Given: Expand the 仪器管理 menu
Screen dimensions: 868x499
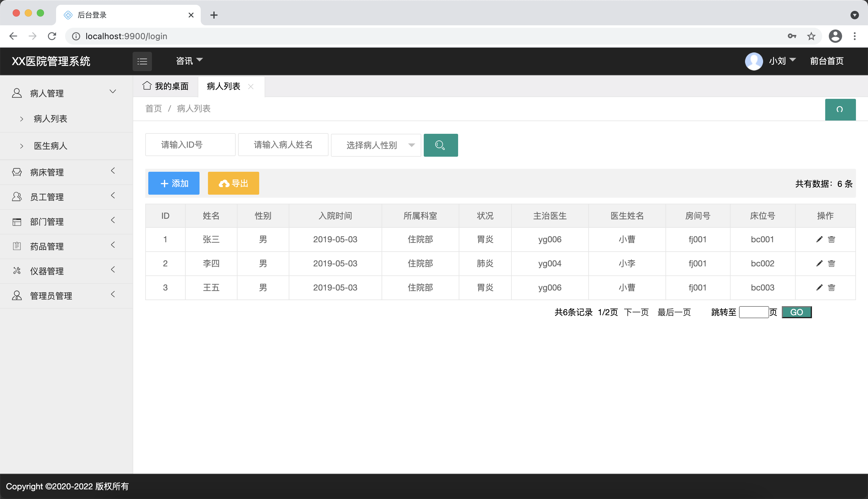Looking at the screenshot, I should [113, 269].
